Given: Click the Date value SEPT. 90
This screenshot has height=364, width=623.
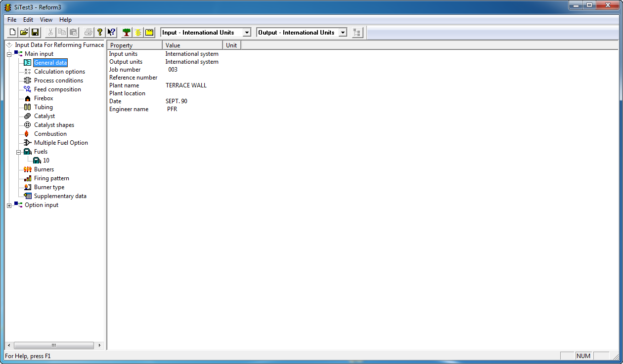Looking at the screenshot, I should [x=177, y=101].
